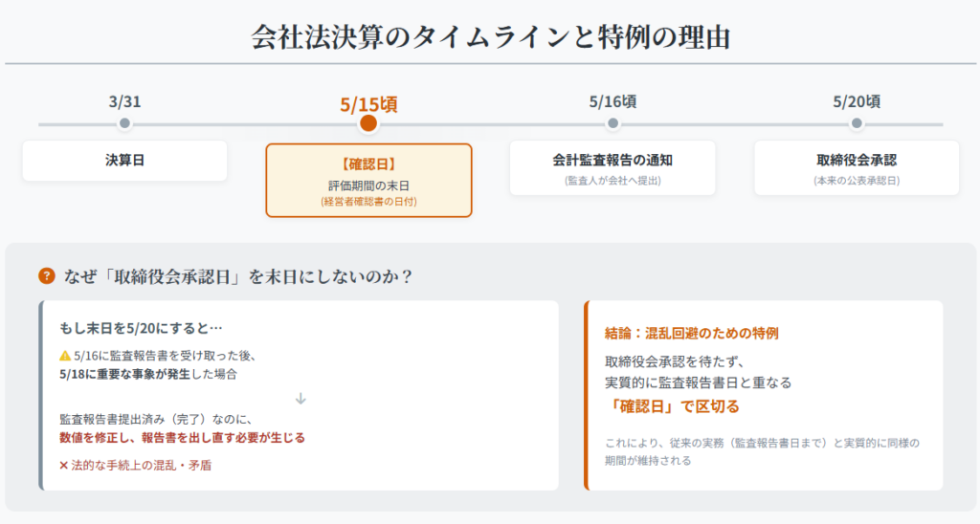Click red text 数値を修正し、報告書を出し直す
This screenshot has height=524, width=980.
(182, 438)
